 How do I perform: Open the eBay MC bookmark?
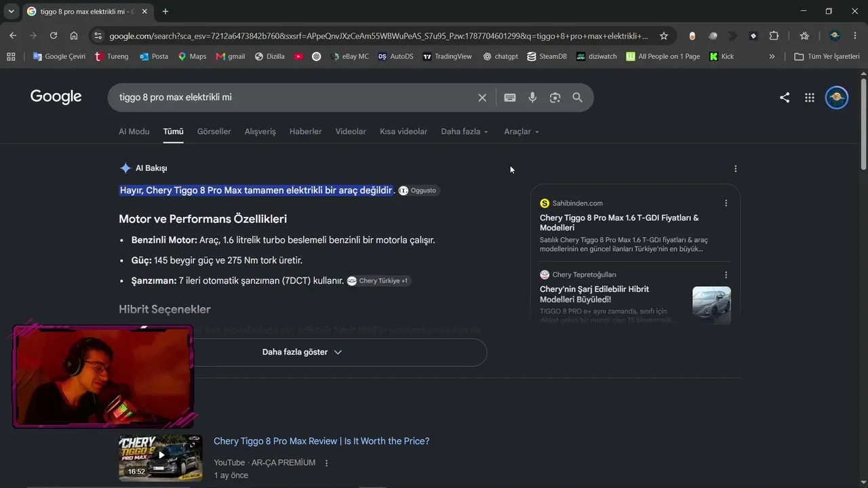click(349, 57)
